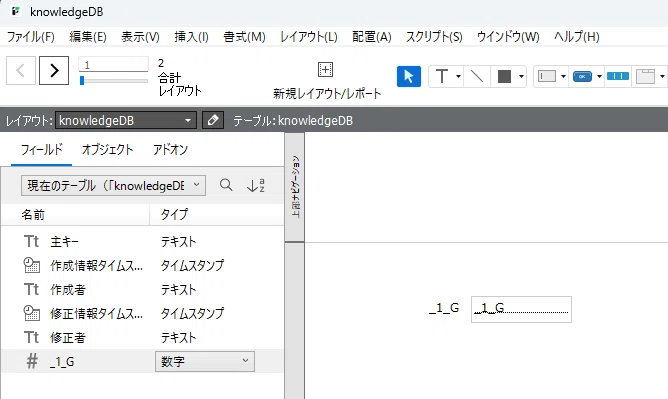Click the Tt icon beside 修正者
Image resolution: width=668 pixels, height=399 pixels.
coord(32,338)
